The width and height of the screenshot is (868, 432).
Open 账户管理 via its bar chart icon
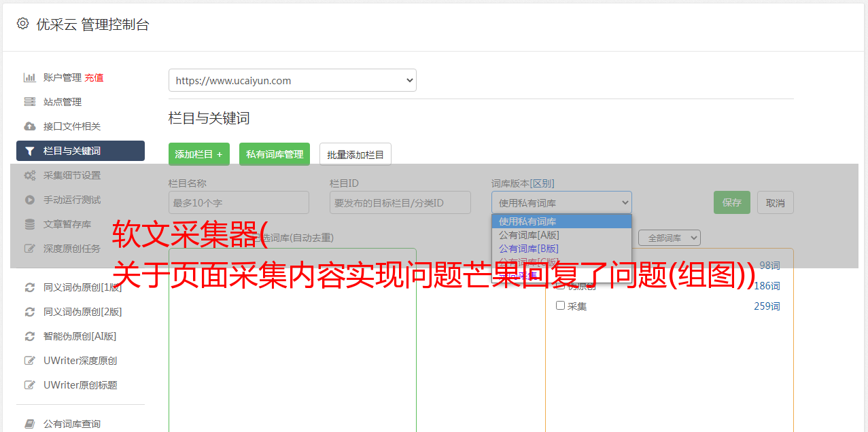(x=30, y=77)
